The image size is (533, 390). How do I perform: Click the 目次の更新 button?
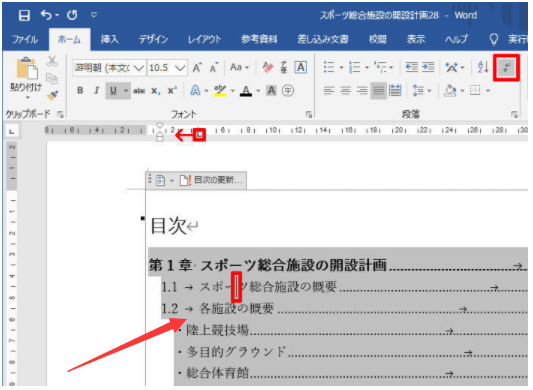click(x=212, y=181)
